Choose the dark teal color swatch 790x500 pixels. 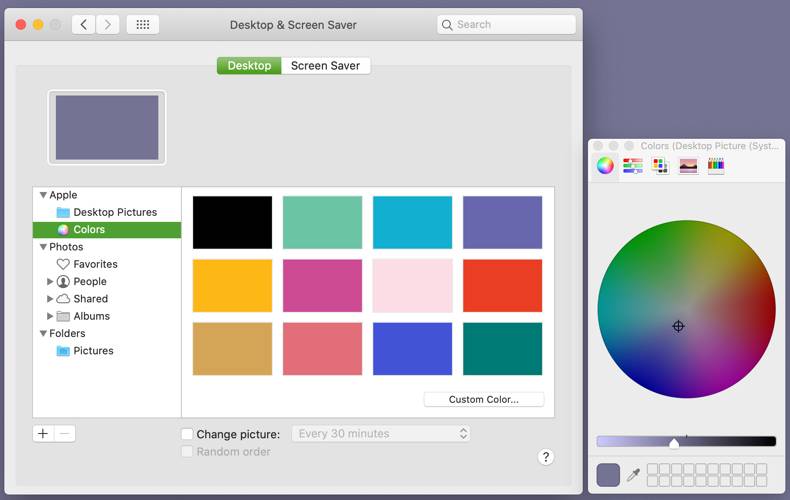(x=503, y=349)
